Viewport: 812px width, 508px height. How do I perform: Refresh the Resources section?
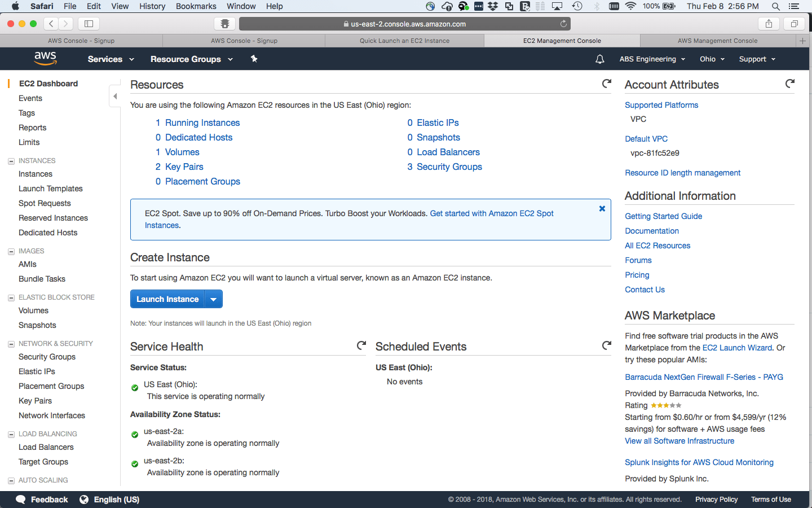tap(607, 84)
